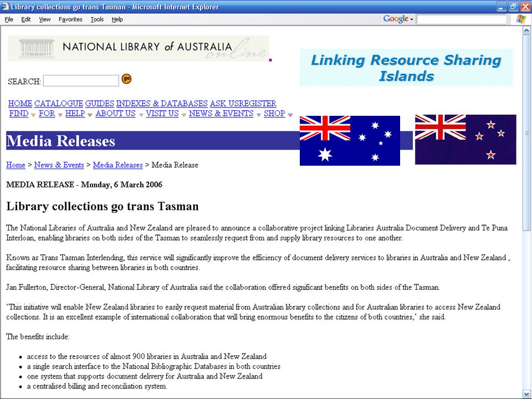Click bullet 'access to the resources of almost 900 libraries'

click(146, 356)
